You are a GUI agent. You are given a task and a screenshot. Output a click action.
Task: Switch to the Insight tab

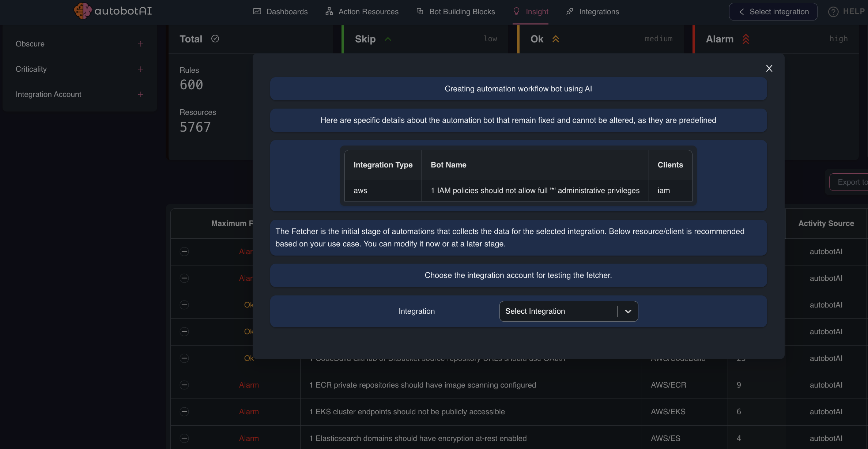pyautogui.click(x=531, y=12)
